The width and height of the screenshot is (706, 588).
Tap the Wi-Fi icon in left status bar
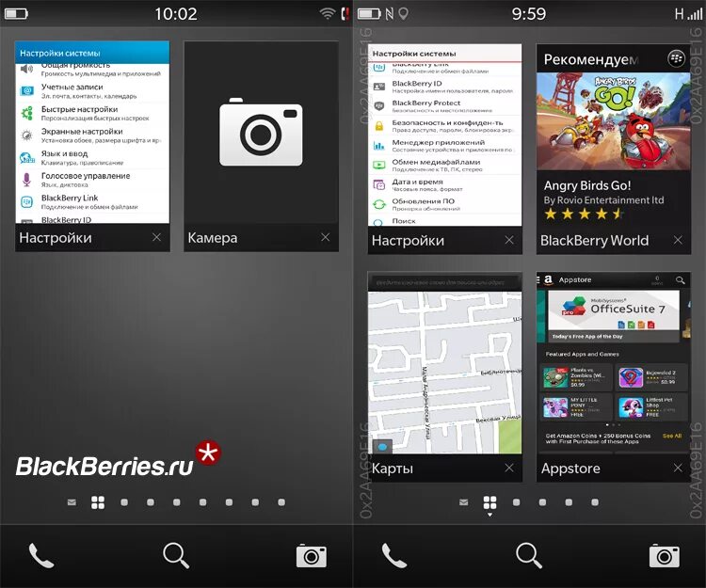pyautogui.click(x=328, y=13)
